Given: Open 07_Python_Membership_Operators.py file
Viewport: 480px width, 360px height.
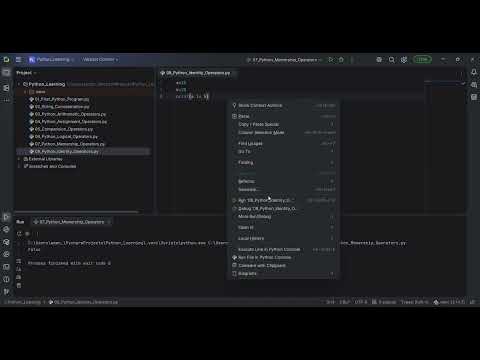Looking at the screenshot, I should click(x=67, y=144).
